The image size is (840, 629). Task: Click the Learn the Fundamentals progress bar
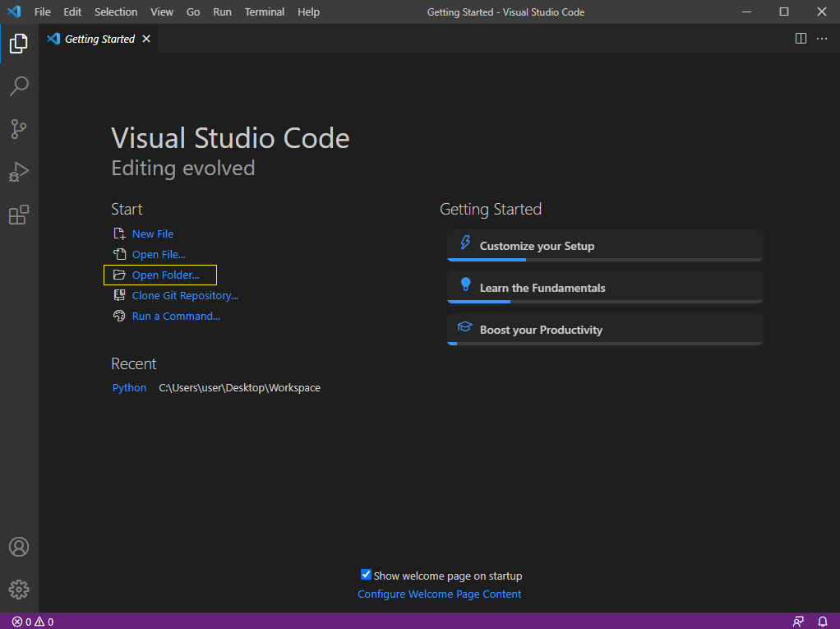(605, 302)
